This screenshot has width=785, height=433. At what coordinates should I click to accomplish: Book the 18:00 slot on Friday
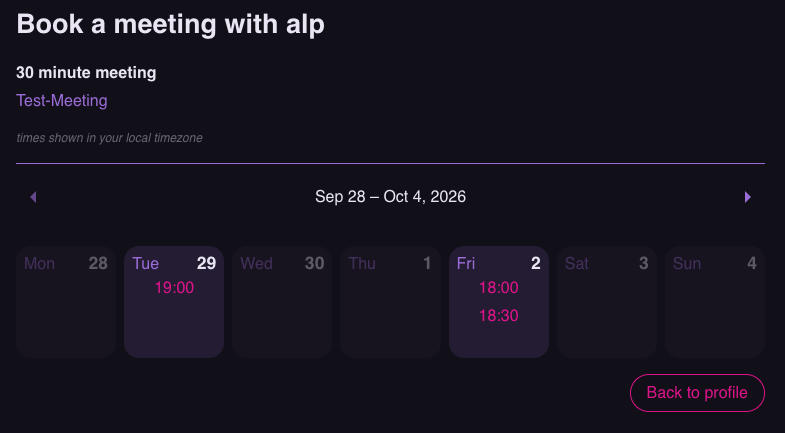[x=499, y=288]
